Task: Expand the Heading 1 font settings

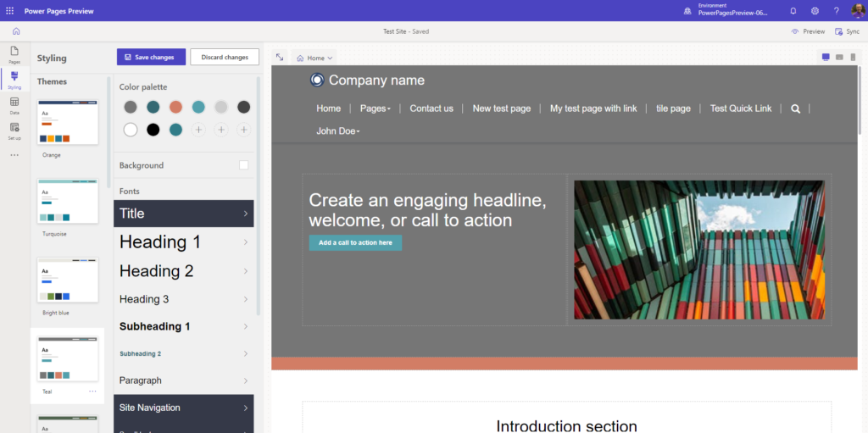Action: click(x=184, y=242)
